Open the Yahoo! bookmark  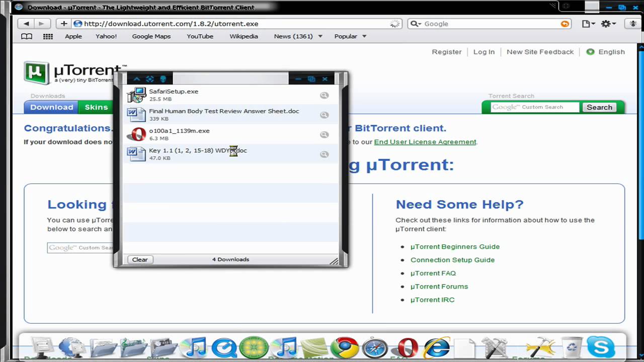click(106, 36)
